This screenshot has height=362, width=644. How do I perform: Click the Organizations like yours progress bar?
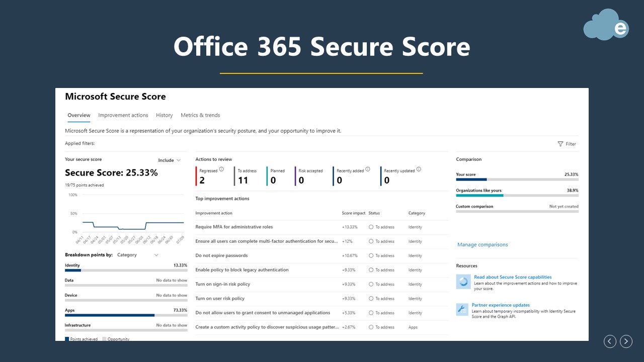[517, 196]
